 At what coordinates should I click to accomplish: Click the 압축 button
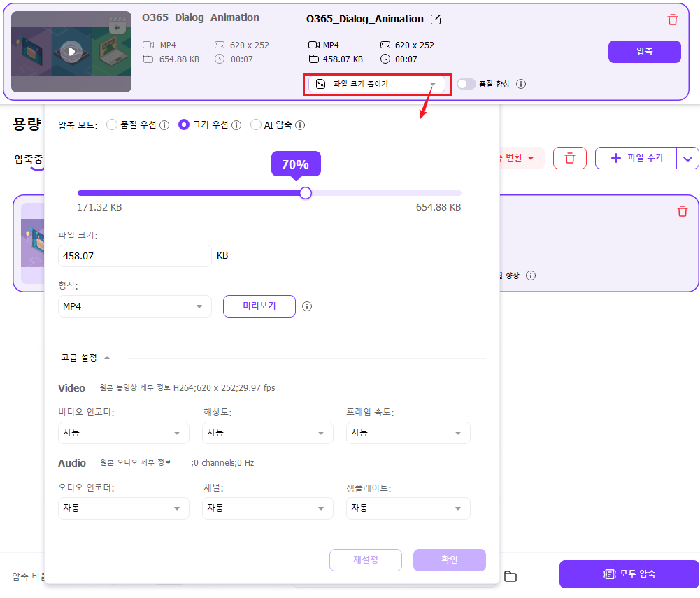(x=644, y=52)
